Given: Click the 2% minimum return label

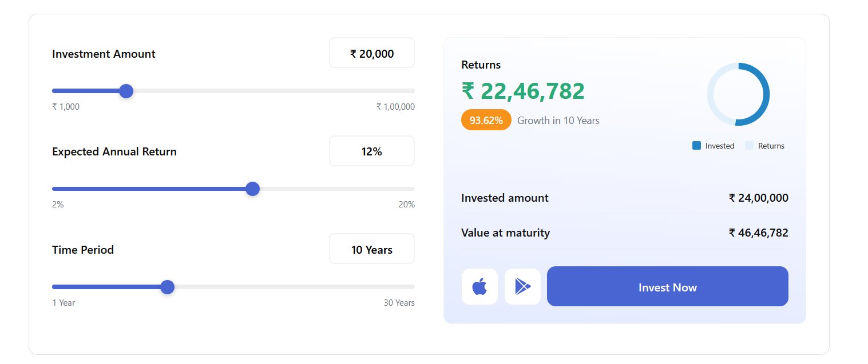Looking at the screenshot, I should 58,205.
